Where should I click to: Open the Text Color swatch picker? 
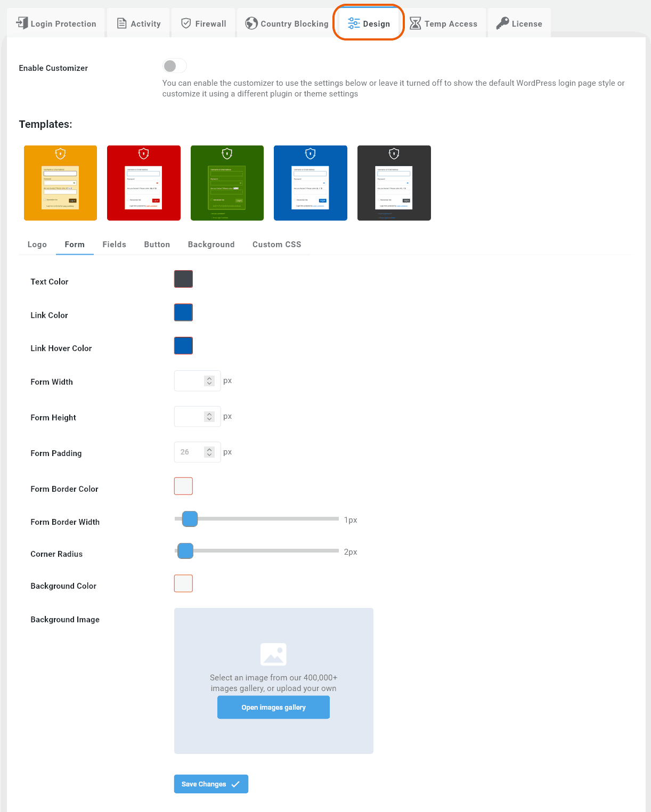tap(183, 279)
